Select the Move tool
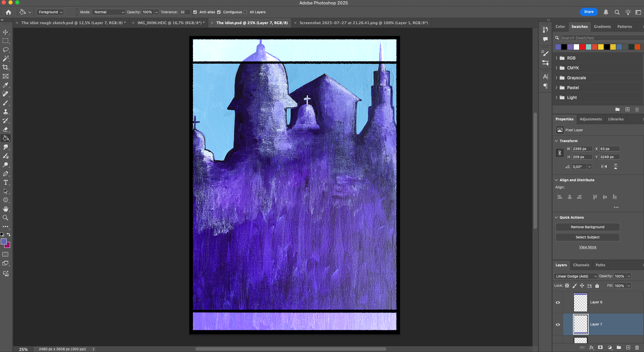Image resolution: width=644 pixels, height=352 pixels. click(x=6, y=32)
